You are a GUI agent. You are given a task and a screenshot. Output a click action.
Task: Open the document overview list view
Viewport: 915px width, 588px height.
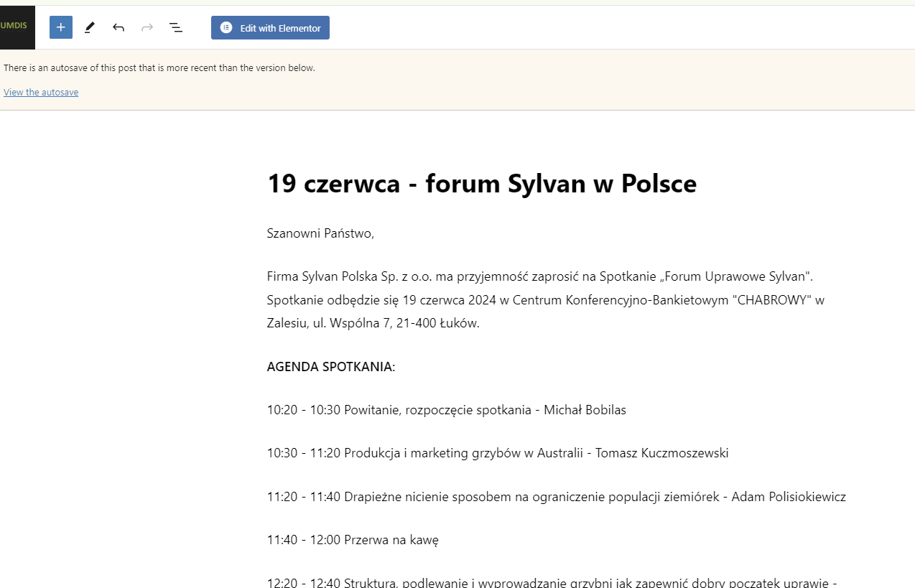(x=176, y=27)
